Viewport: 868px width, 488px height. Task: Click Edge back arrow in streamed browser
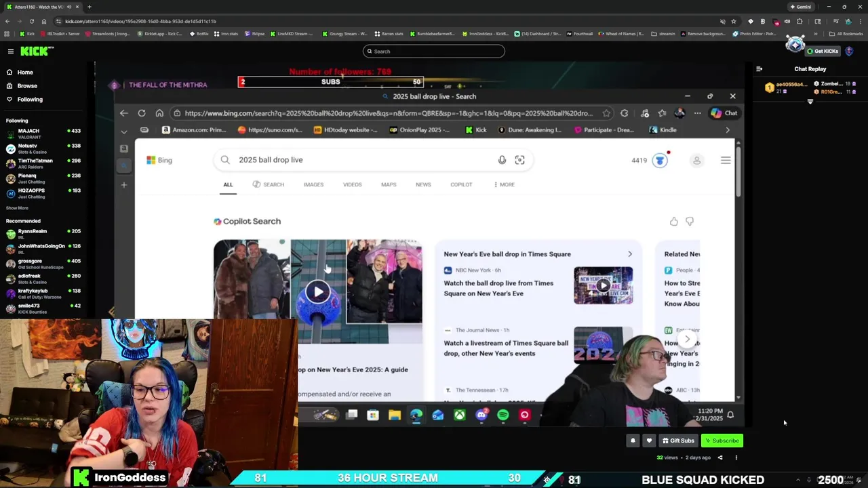123,113
